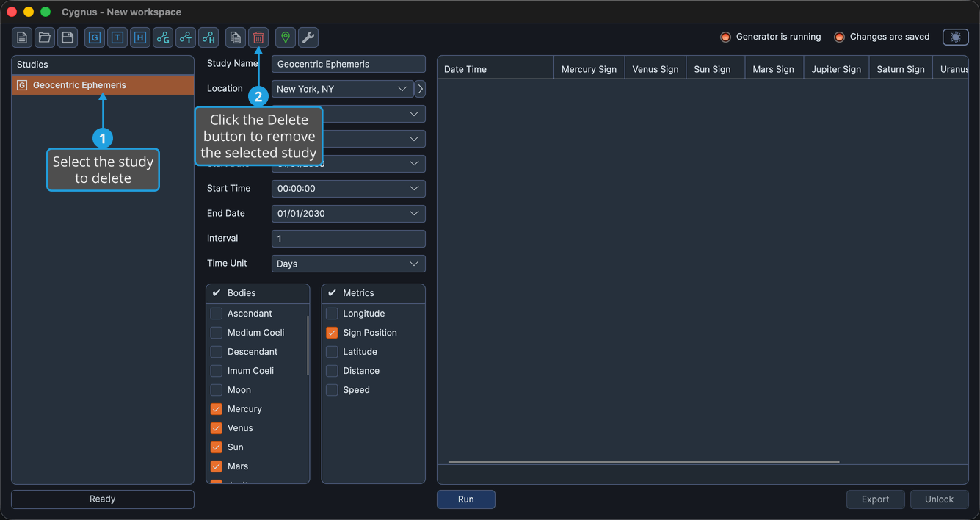Enable the Longitude metric
This screenshot has width=980, height=520.
pos(332,314)
